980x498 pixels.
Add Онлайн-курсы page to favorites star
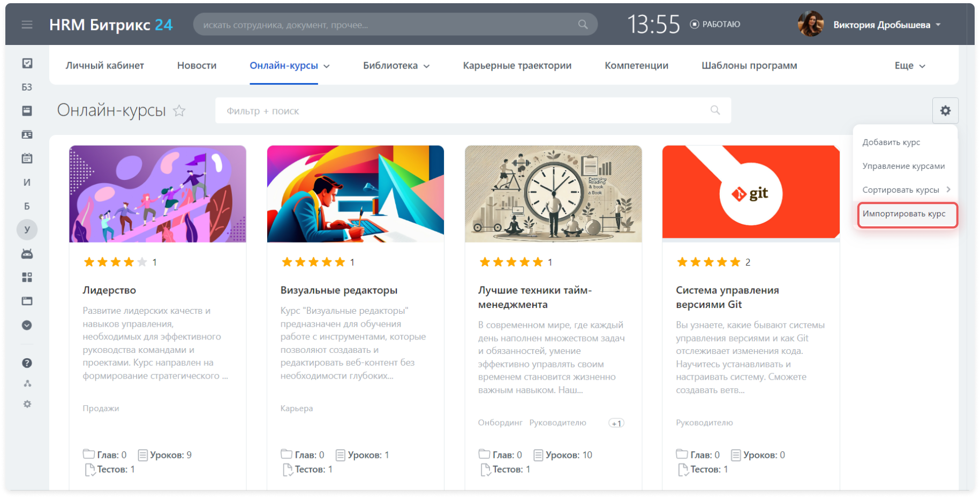179,111
